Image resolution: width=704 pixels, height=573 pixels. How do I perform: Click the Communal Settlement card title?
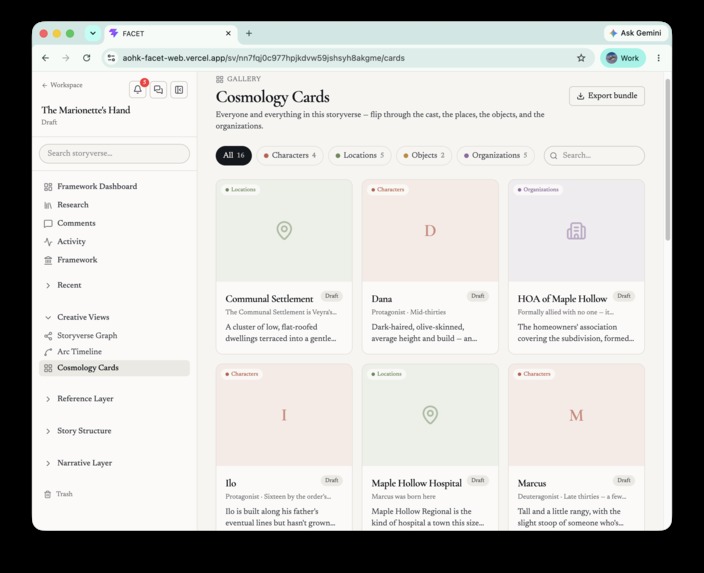(x=269, y=299)
